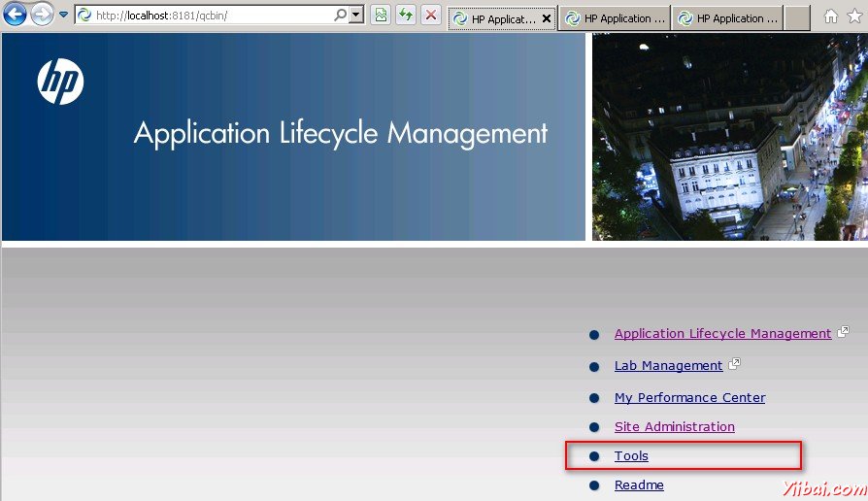This screenshot has height=501, width=868.
Task: Click the search magnifier in address bar
Action: tap(340, 16)
